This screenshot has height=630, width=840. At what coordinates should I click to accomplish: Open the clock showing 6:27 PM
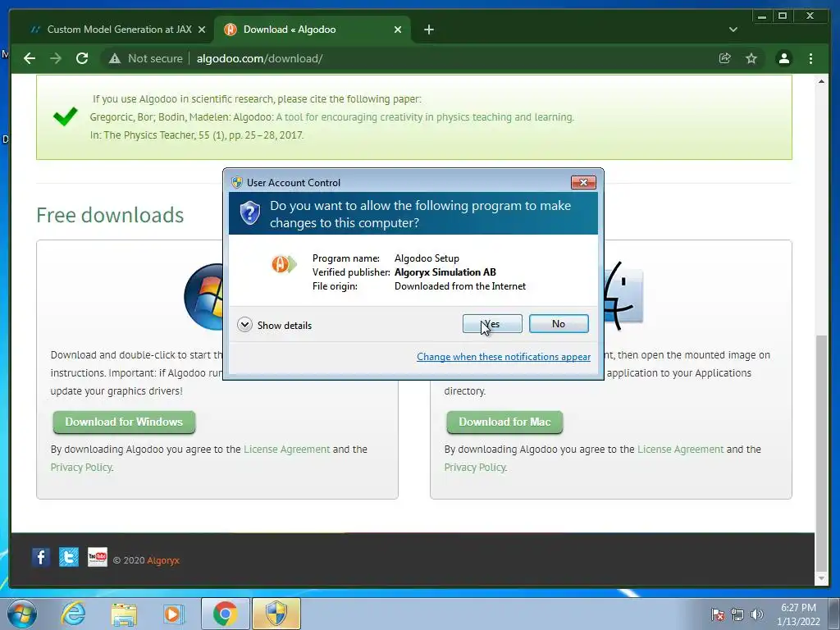(798, 614)
